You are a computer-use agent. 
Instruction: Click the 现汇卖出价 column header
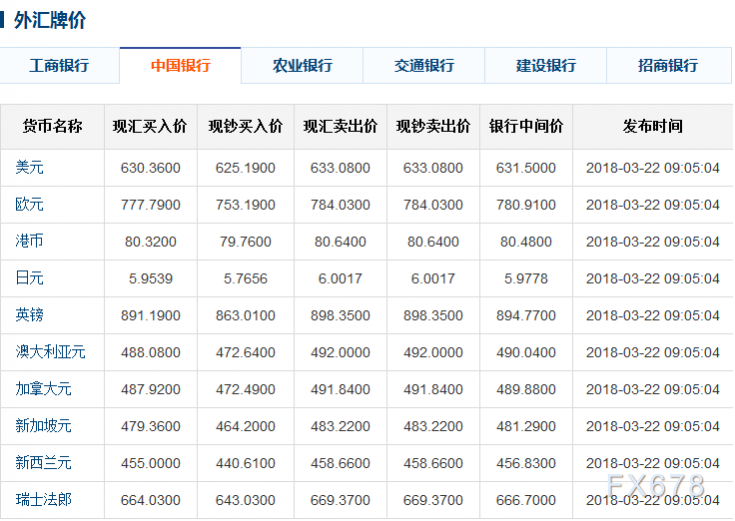(x=340, y=127)
